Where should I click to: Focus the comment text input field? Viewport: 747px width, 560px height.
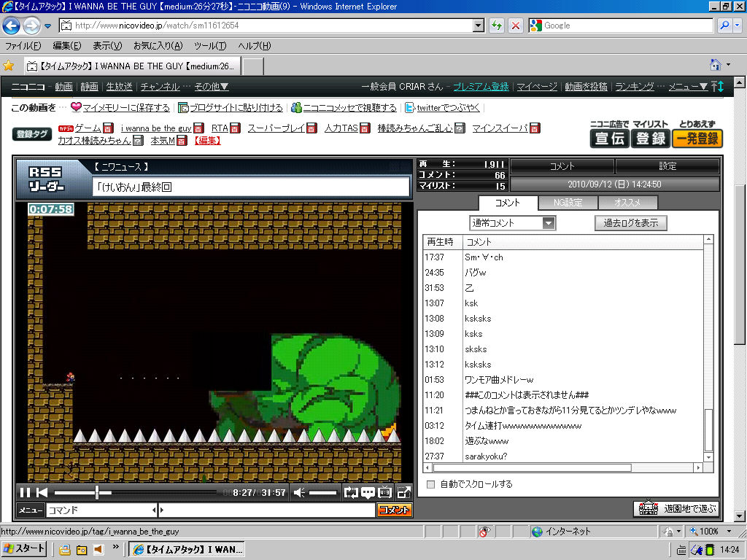click(x=270, y=510)
